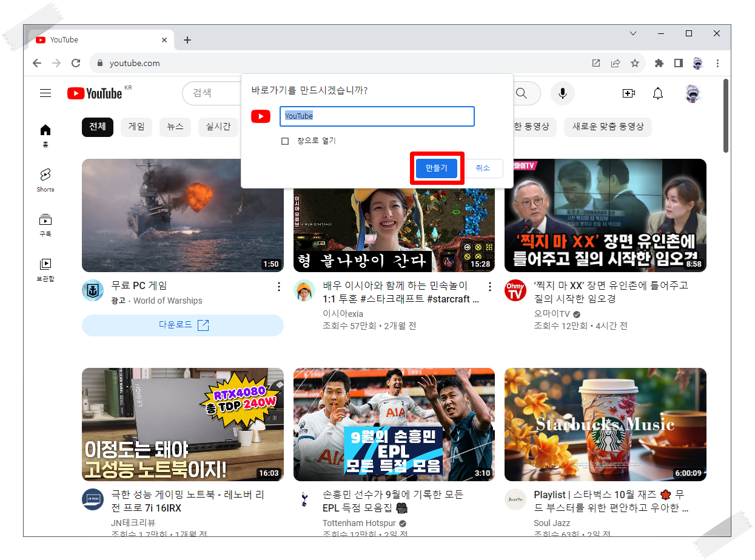Open the 오마이TV channel name link
This screenshot has height=560, width=755.
click(552, 315)
